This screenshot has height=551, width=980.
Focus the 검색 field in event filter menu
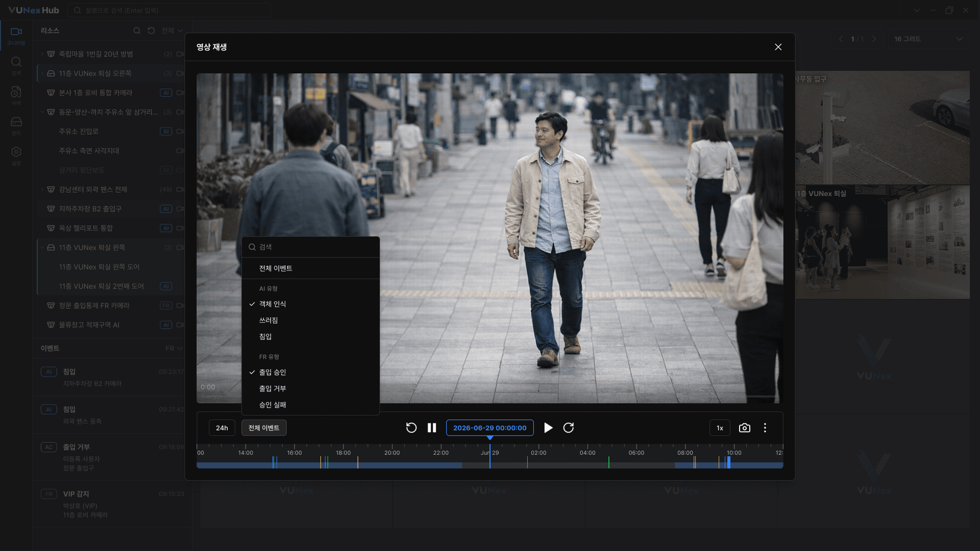[x=310, y=247]
